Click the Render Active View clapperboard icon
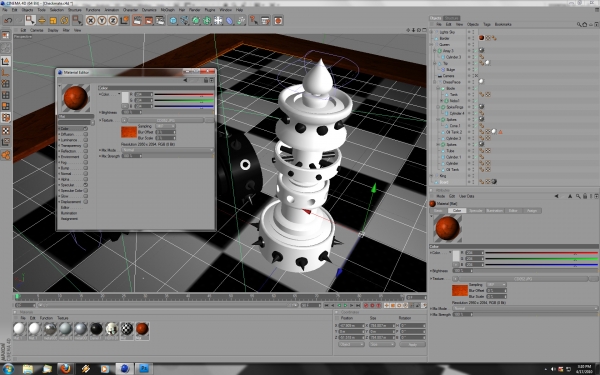The height and width of the screenshot is (375, 600). 137,20
